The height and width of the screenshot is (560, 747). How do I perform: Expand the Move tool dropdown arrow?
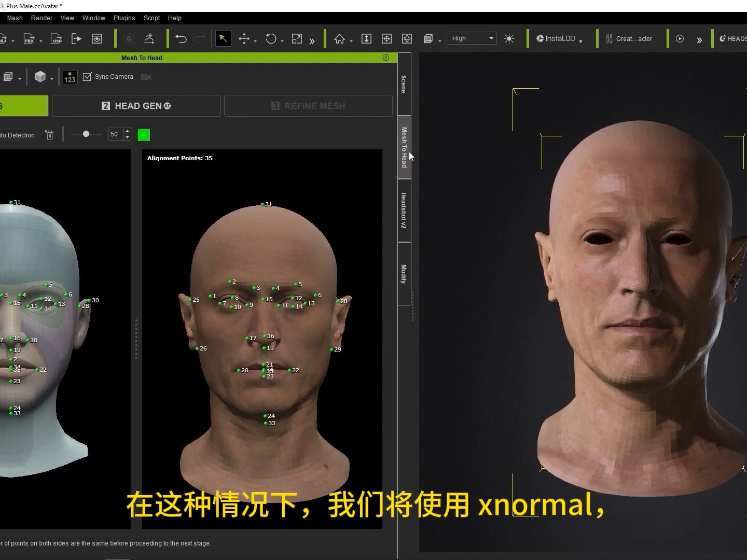255,40
